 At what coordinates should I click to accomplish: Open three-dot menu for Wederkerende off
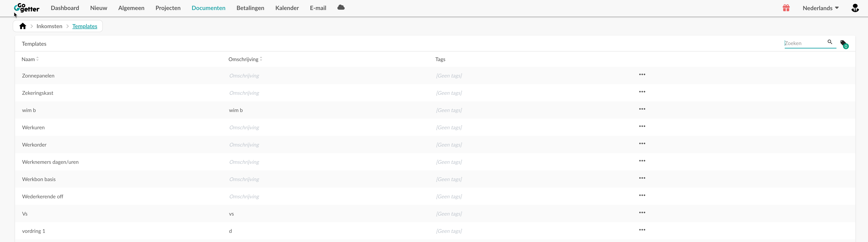tap(642, 195)
